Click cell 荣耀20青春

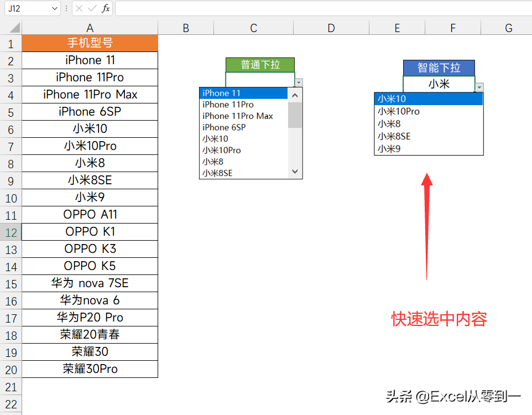tap(90, 335)
